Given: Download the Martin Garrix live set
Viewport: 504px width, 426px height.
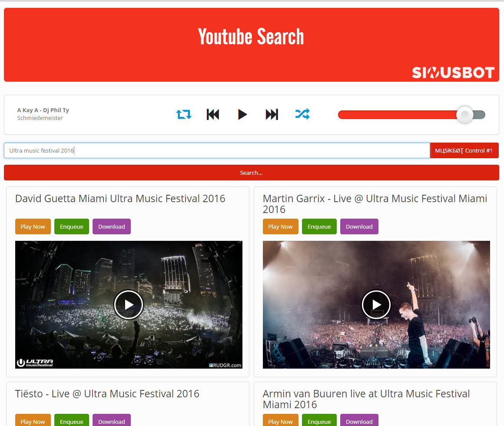Looking at the screenshot, I should click(x=359, y=226).
